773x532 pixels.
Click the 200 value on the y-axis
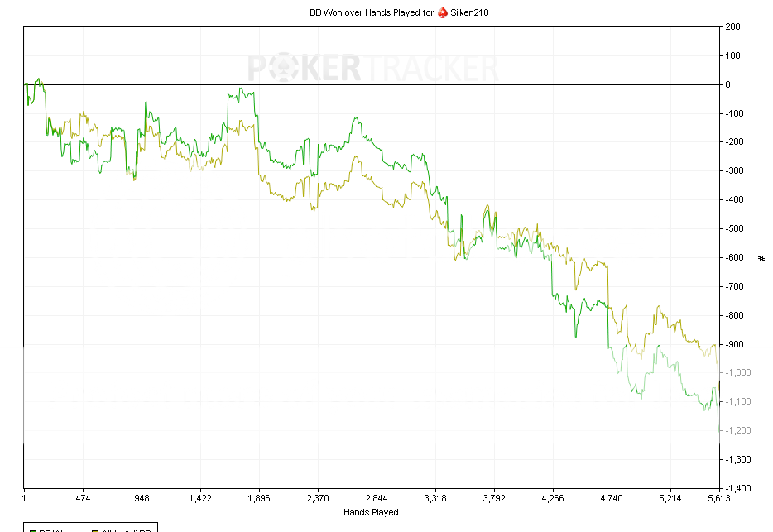732,26
